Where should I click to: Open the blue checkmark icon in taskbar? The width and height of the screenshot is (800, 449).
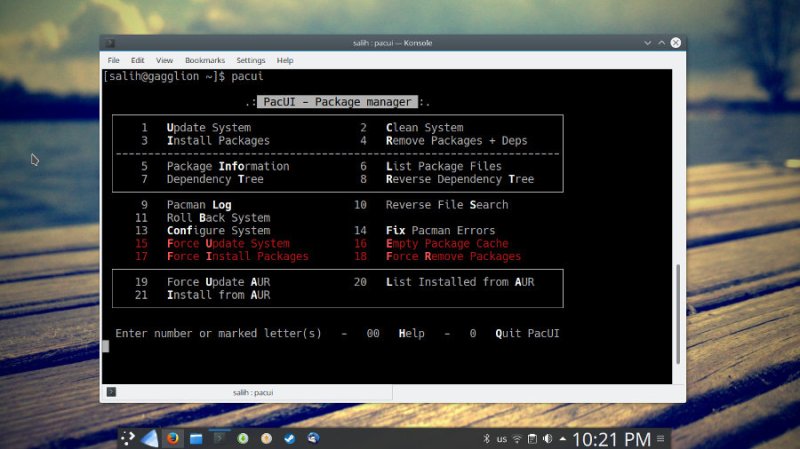289,438
